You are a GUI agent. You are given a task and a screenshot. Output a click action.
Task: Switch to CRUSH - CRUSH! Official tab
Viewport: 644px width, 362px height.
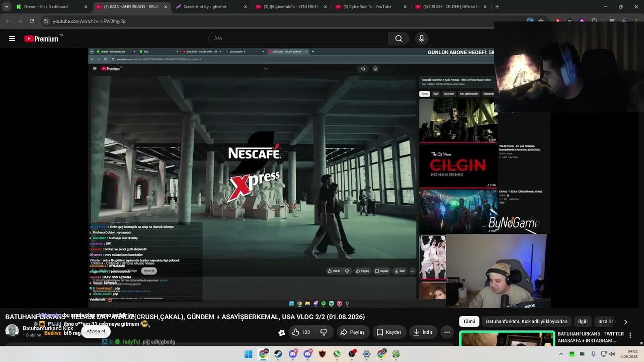tap(451, 7)
